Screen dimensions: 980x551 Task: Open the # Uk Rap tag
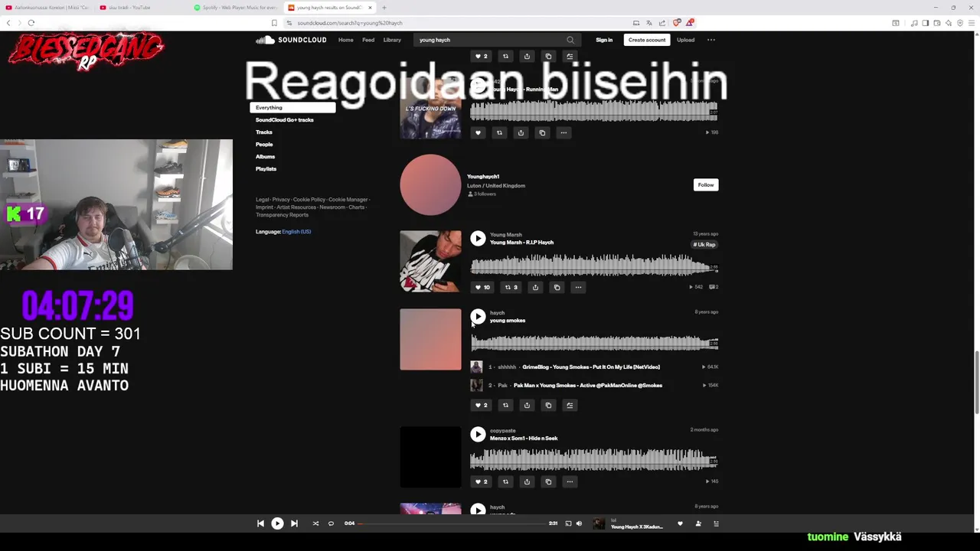point(704,245)
